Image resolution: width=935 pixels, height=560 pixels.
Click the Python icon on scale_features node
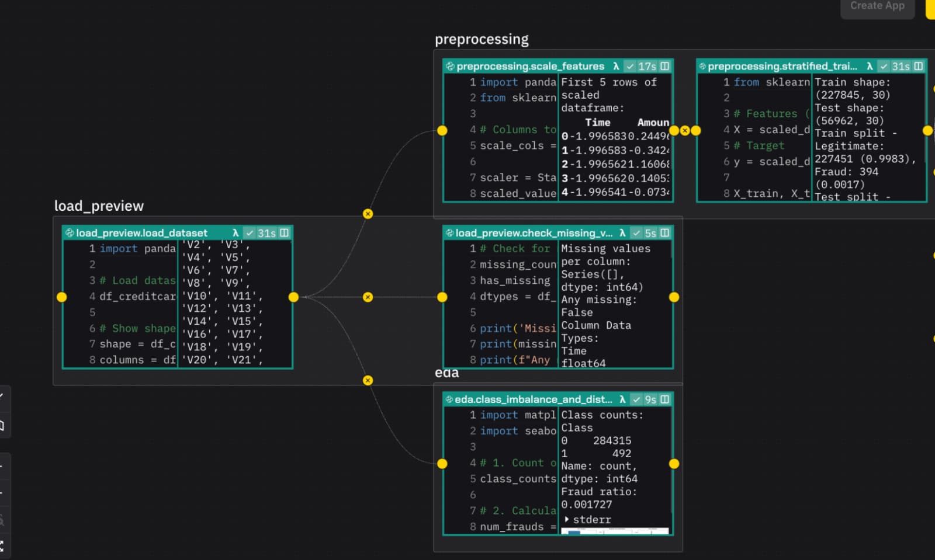coord(449,66)
